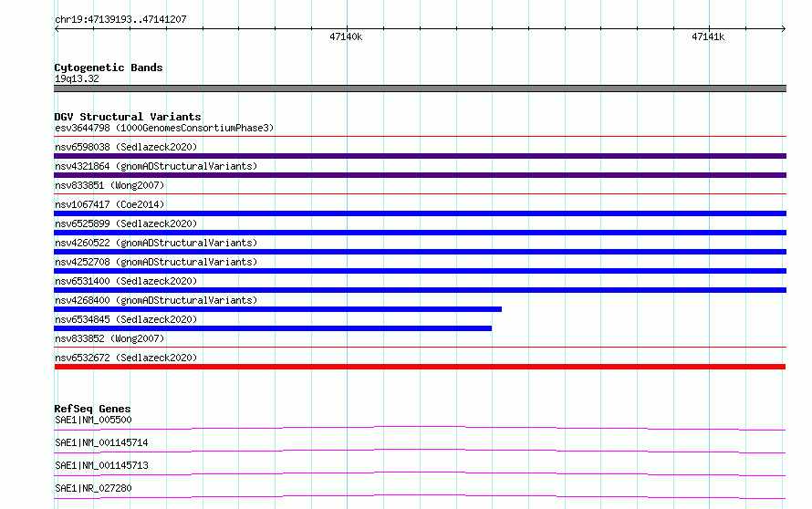Open the DGV Structural Variants track title
Screen dimensions: 812x509
pos(128,117)
